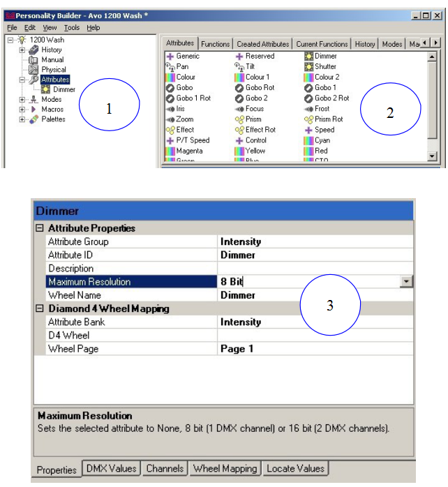Click the Palettes icon in tree
Screen dimensions: 448x487
pos(33,119)
